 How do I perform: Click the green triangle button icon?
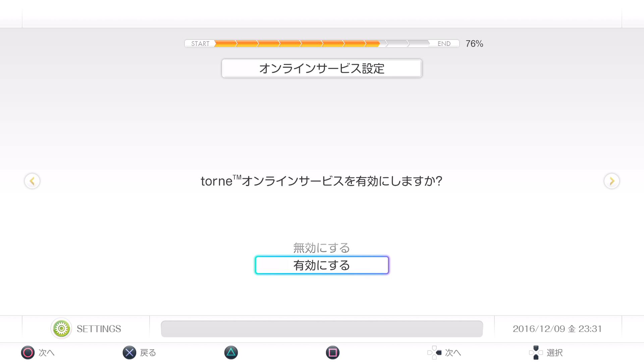tap(231, 353)
